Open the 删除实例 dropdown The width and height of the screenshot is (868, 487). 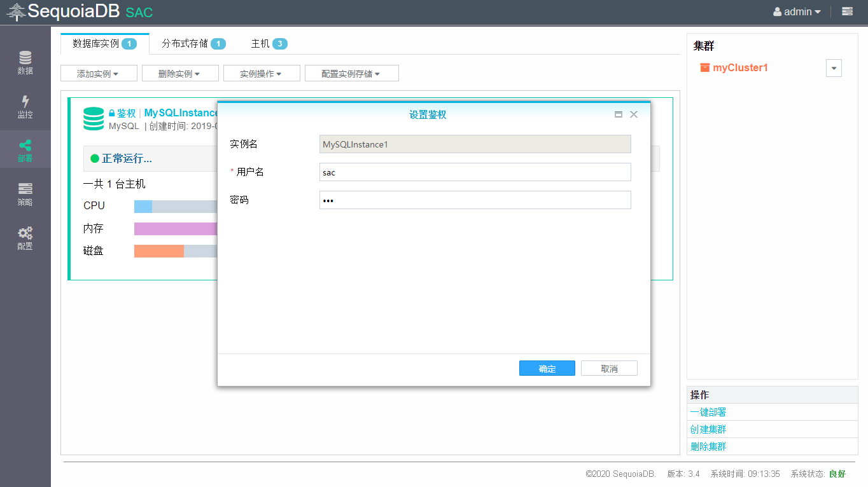point(180,74)
